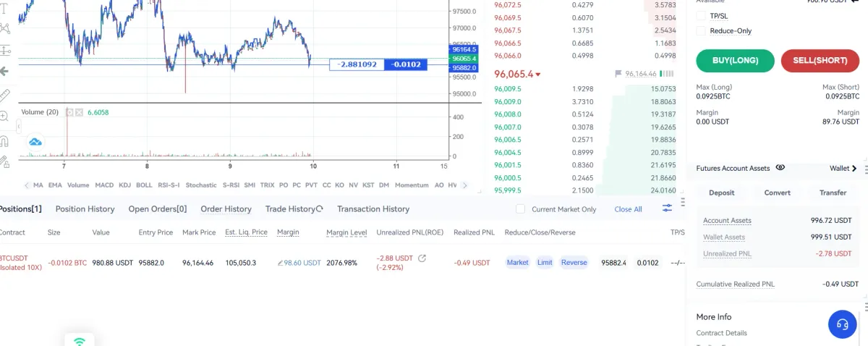
Task: Select the price range measuring tool
Action: point(4,49)
